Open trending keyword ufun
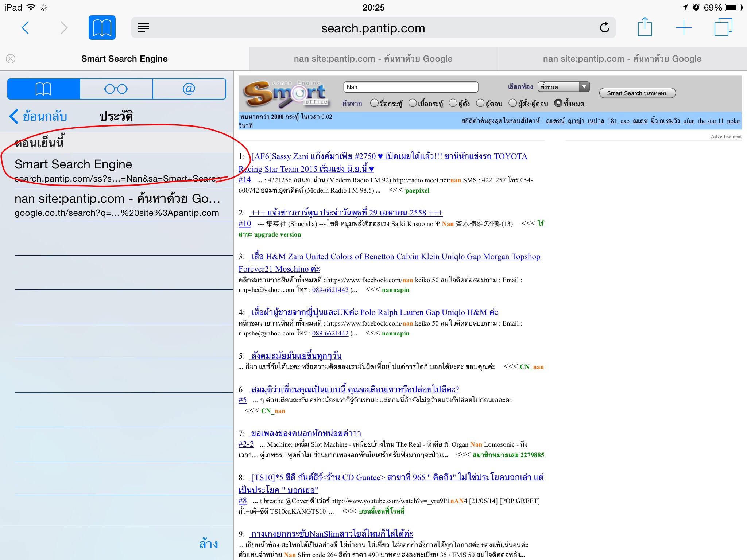 (x=689, y=121)
